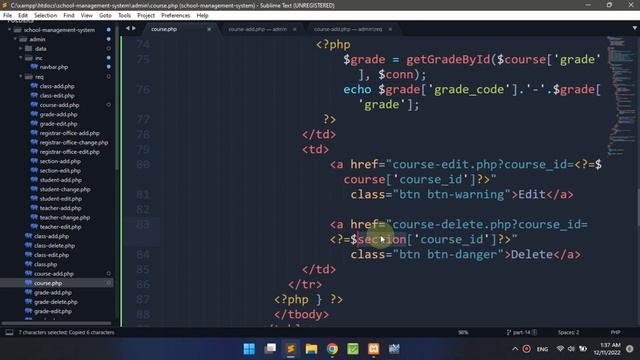This screenshot has height=360, width=640.
Task: Switch to the course-add.php — admin/req tab
Action: pyautogui.click(x=348, y=29)
